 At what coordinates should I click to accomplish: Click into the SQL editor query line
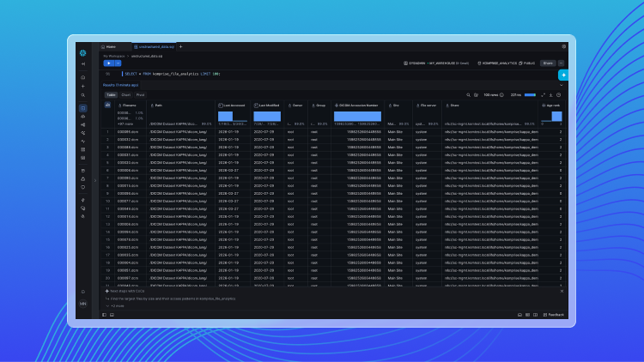click(173, 74)
